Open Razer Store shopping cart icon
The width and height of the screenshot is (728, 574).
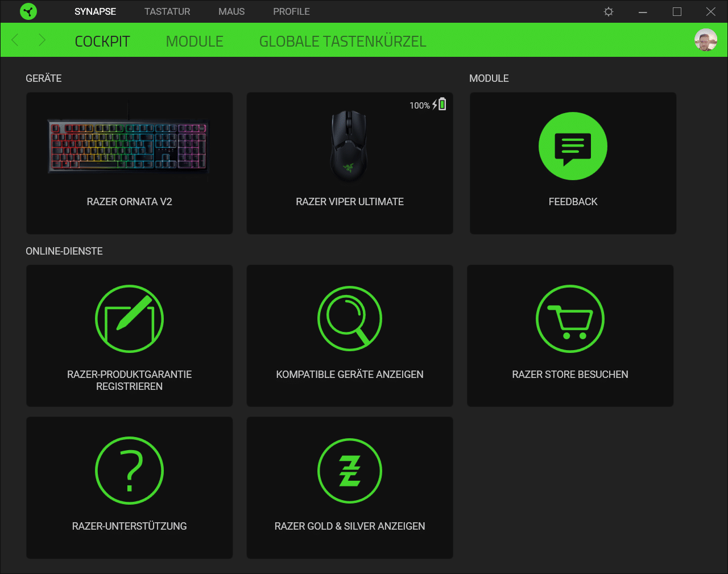coord(570,319)
